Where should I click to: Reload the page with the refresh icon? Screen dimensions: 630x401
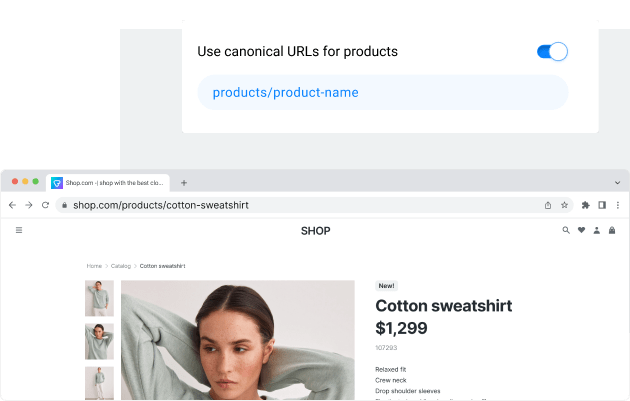(x=45, y=205)
